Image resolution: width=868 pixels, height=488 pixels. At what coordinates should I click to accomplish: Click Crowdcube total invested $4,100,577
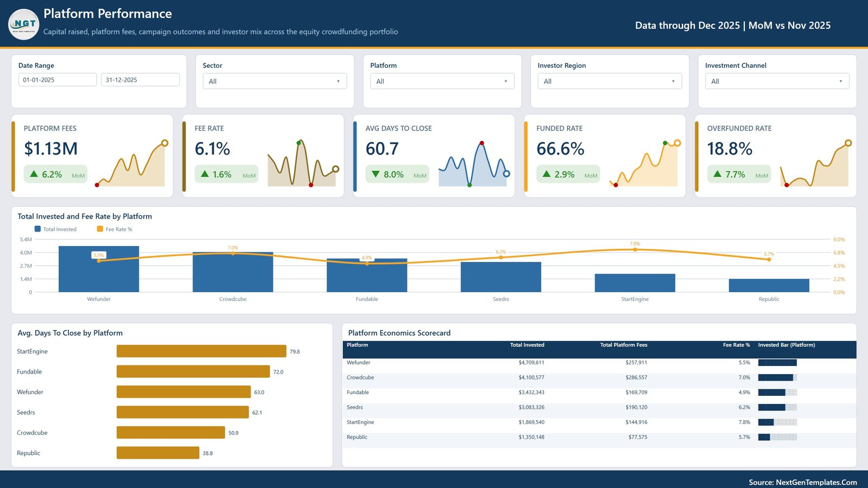click(531, 377)
